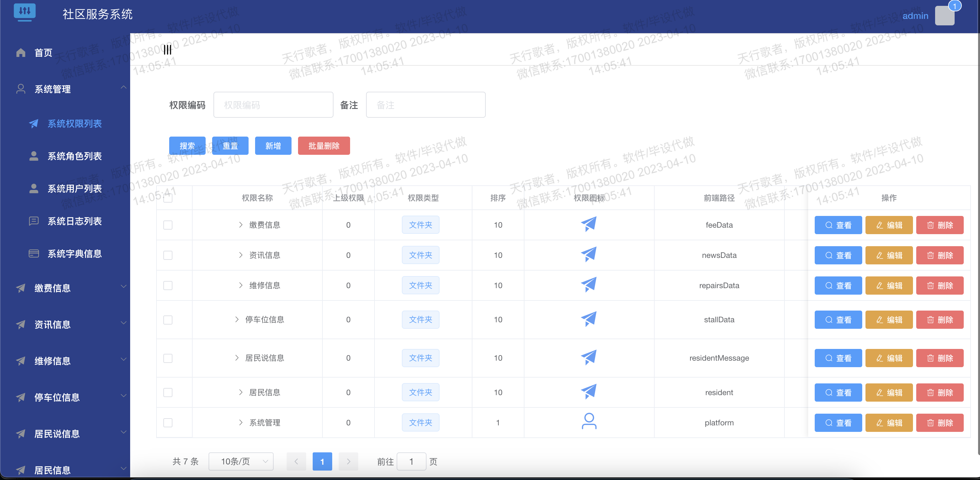Screen dimensions: 980x480
Task: Click the log icon next to 系统日志列表
Action: [34, 221]
